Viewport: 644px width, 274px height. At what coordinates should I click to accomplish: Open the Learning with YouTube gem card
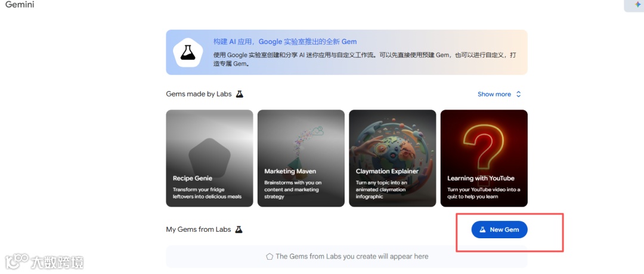click(484, 158)
